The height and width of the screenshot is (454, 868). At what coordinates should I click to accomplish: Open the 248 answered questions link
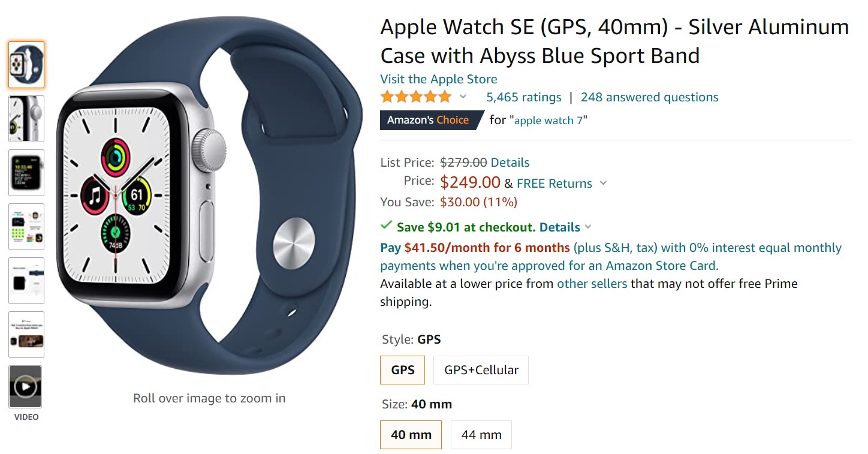[649, 97]
